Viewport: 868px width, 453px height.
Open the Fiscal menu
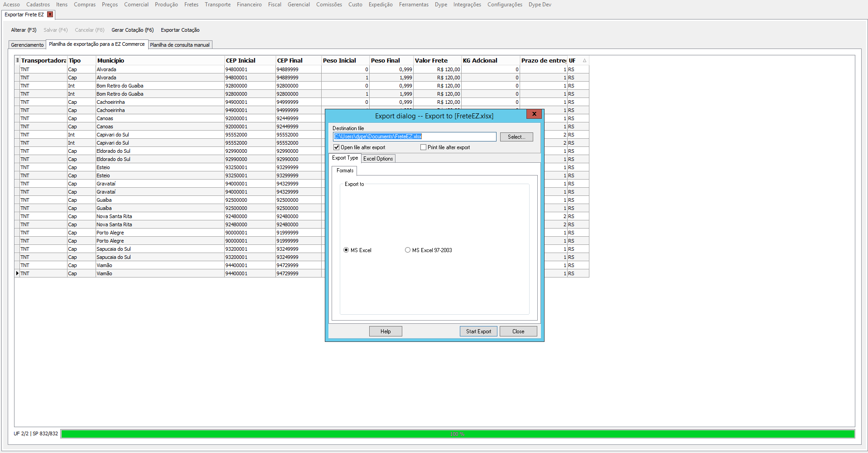pyautogui.click(x=275, y=5)
